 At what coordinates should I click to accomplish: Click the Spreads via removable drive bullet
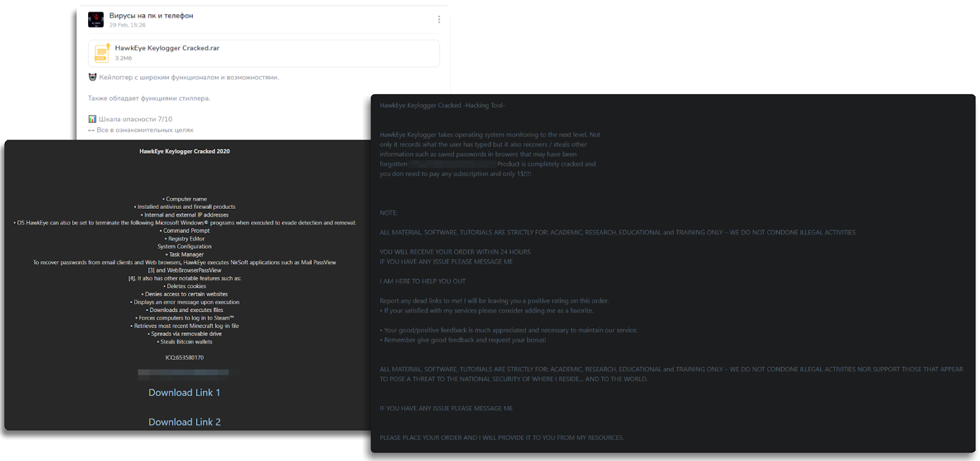[184, 334]
